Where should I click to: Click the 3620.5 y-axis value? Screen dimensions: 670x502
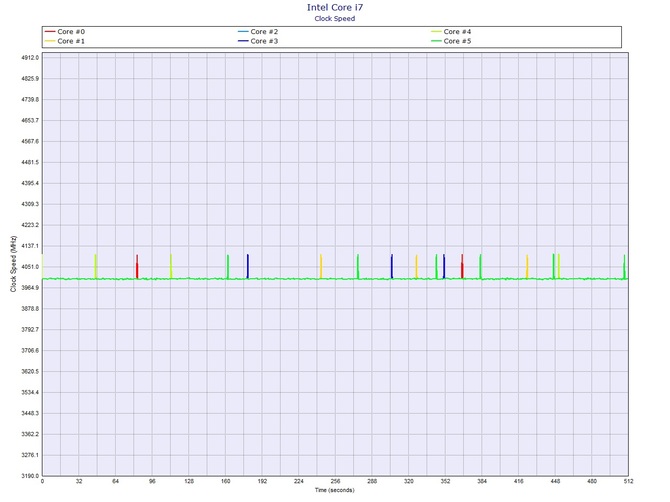coord(30,372)
